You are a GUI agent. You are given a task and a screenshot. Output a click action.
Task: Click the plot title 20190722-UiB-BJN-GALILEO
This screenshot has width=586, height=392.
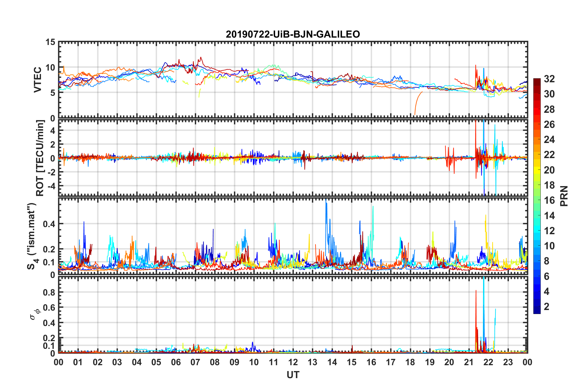(x=293, y=34)
